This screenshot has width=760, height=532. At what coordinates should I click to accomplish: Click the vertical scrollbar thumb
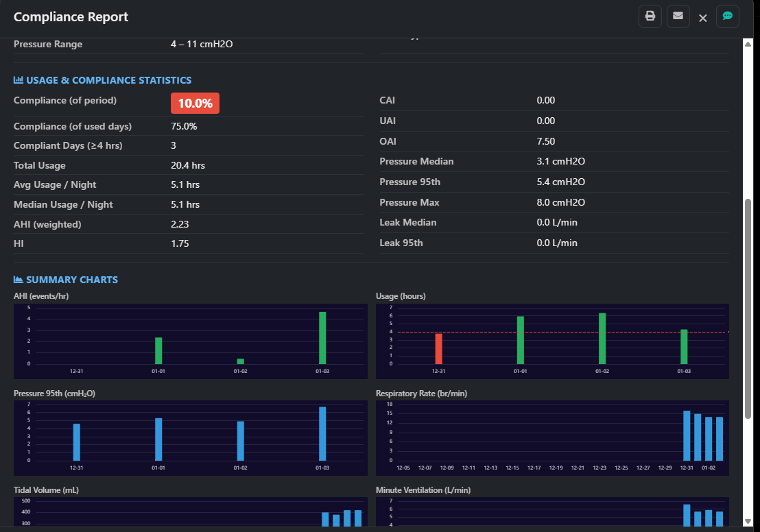click(x=748, y=309)
